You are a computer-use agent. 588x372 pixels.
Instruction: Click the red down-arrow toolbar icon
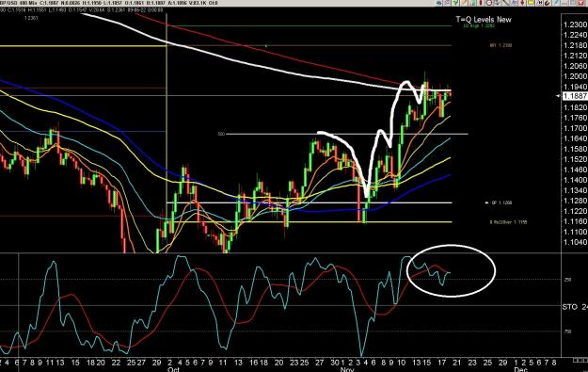(522, 3)
